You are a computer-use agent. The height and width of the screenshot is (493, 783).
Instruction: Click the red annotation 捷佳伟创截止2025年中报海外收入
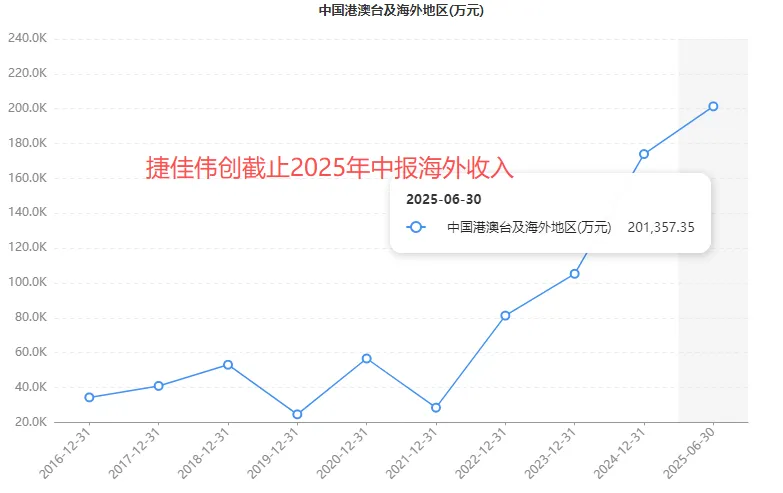[x=330, y=167]
